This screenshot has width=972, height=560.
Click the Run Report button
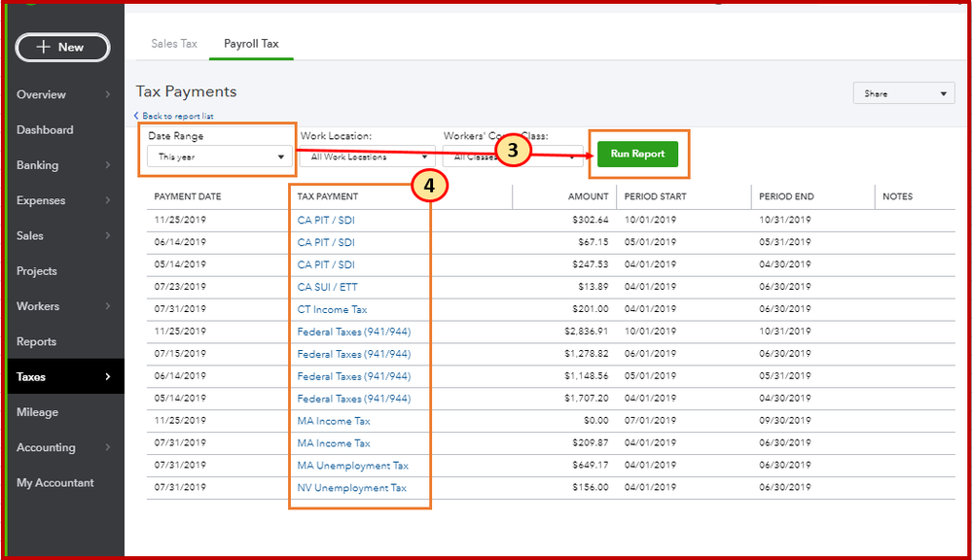click(637, 154)
